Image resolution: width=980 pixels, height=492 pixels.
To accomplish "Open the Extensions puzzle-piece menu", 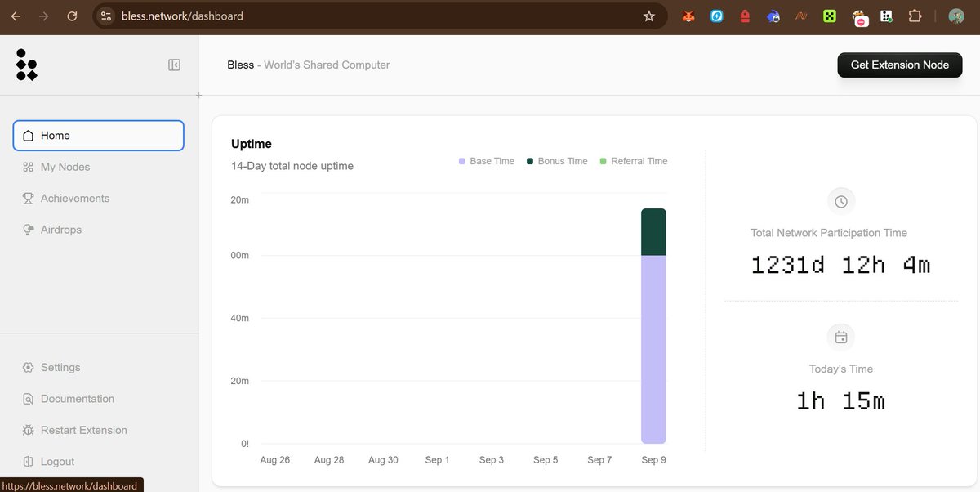I will click(915, 16).
